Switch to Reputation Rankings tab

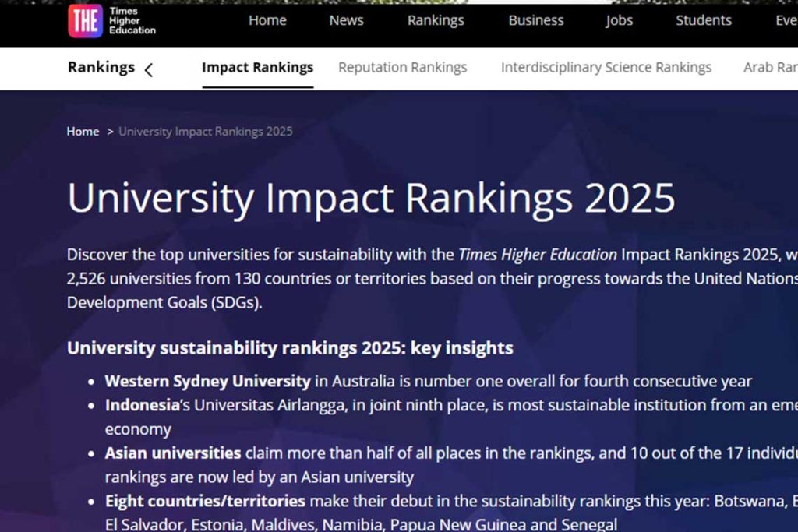(x=403, y=67)
